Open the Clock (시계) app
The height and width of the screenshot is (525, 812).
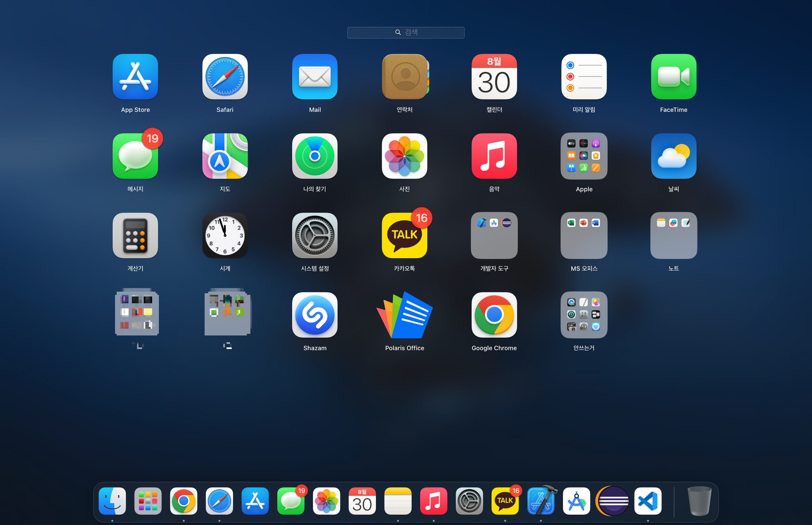(x=225, y=235)
